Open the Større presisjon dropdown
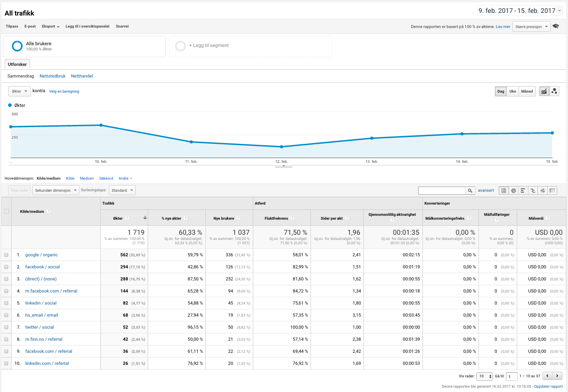568x392 pixels. click(x=531, y=27)
